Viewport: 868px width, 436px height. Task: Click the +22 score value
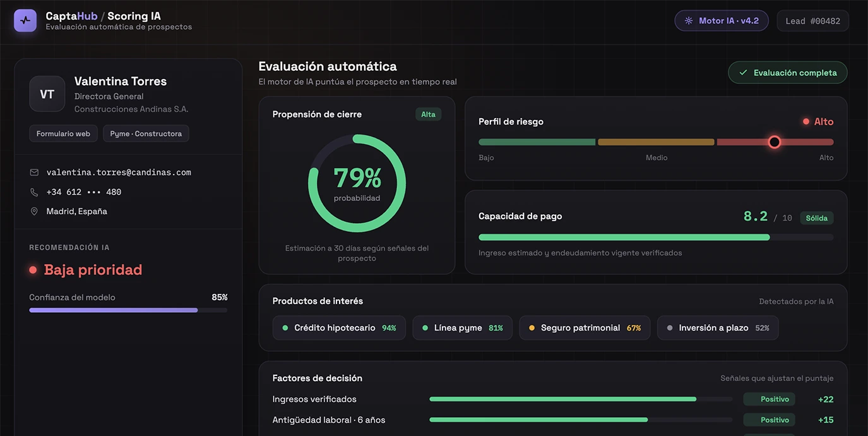click(826, 399)
